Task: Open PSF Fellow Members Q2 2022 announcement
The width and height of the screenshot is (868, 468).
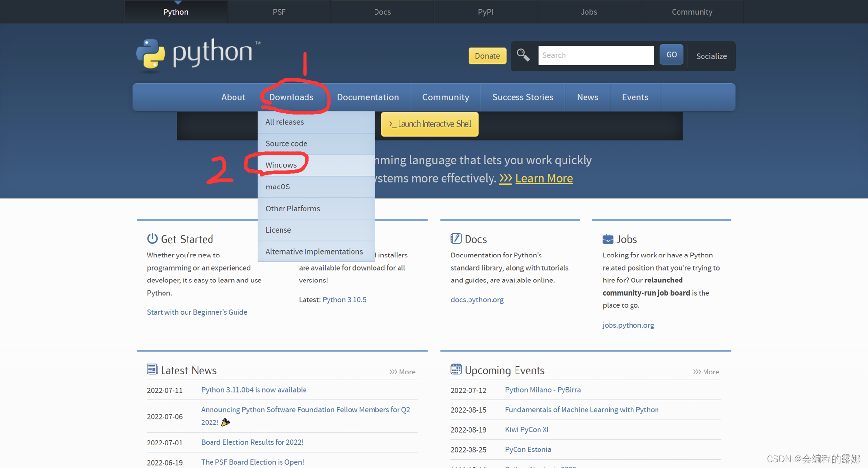Action: 305,416
